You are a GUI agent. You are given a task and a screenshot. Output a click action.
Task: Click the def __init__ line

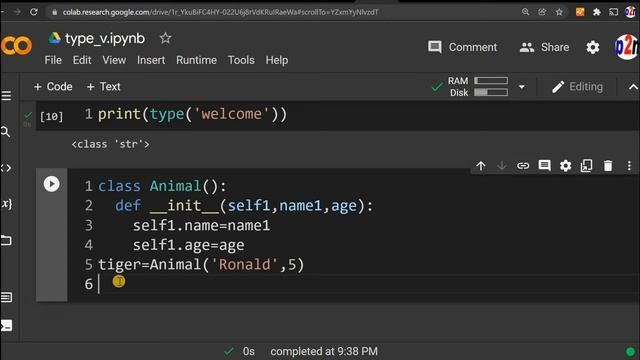point(244,206)
